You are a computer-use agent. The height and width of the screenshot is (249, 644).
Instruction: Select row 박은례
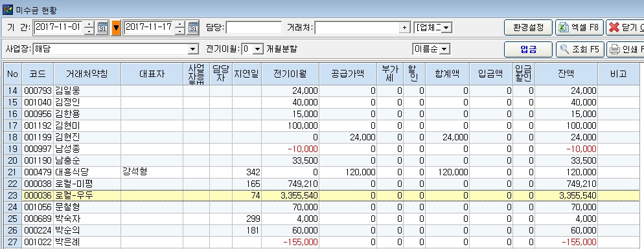coord(321,242)
